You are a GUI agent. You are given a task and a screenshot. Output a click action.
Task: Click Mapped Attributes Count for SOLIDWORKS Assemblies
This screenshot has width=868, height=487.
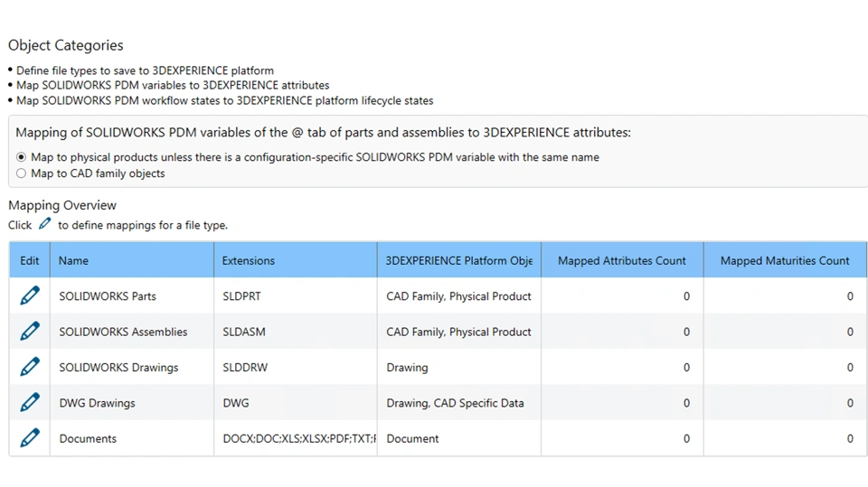(x=622, y=332)
